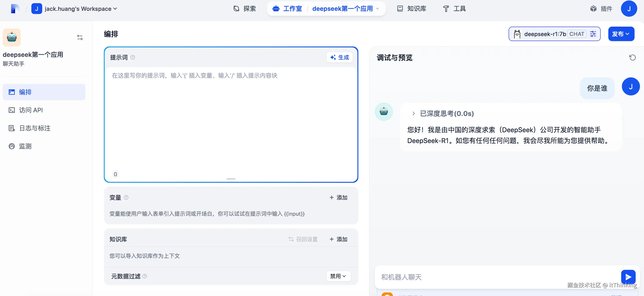Image resolution: width=644 pixels, height=296 pixels.
Task: Click the help icon next to 元数据过滤
Action: 145,276
